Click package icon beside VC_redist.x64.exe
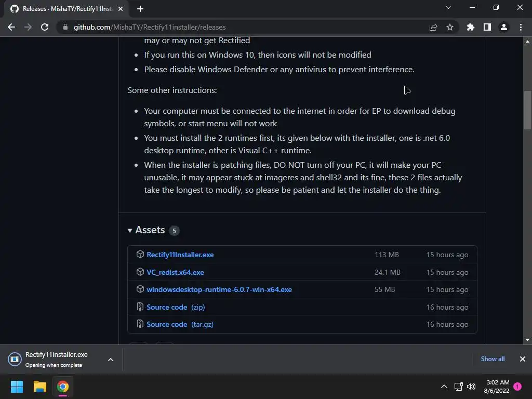The image size is (532, 399). click(140, 272)
